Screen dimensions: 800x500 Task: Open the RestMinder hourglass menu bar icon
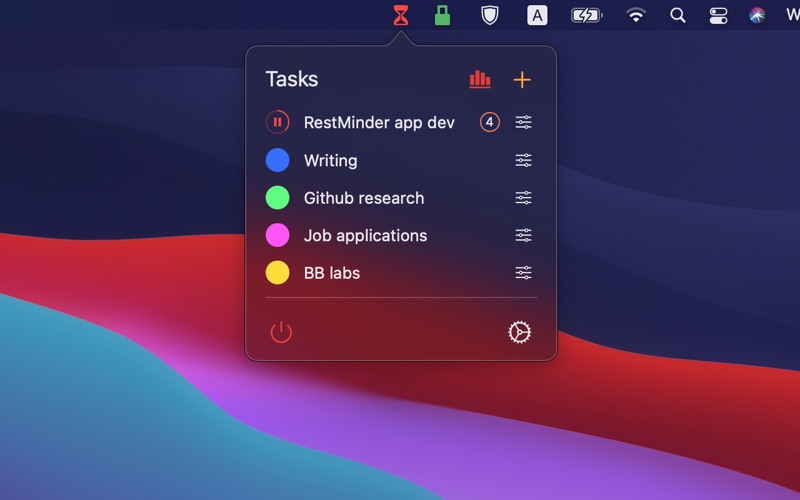401,15
